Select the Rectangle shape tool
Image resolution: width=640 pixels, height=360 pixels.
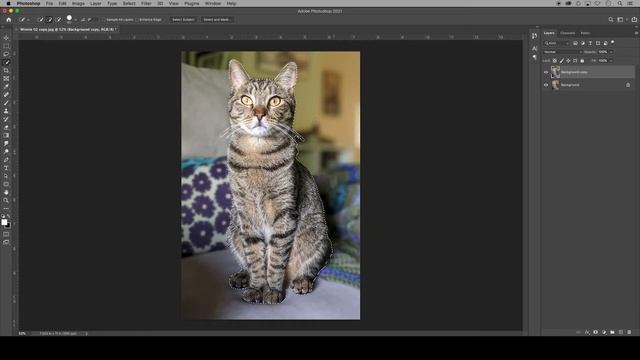pos(6,184)
